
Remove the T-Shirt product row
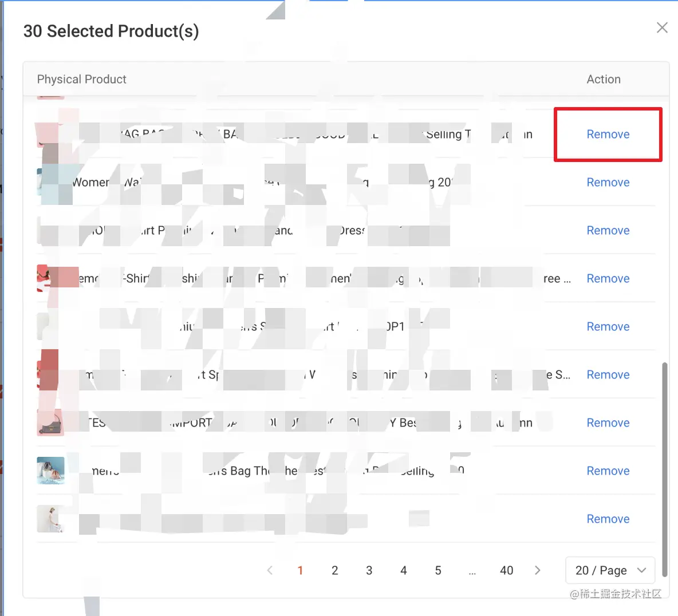(608, 279)
